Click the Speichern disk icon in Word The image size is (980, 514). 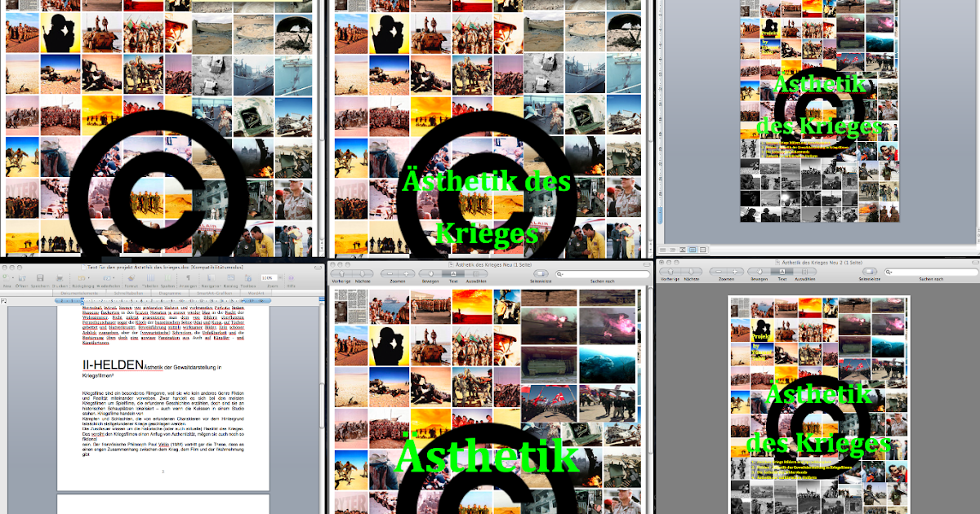pos(40,278)
